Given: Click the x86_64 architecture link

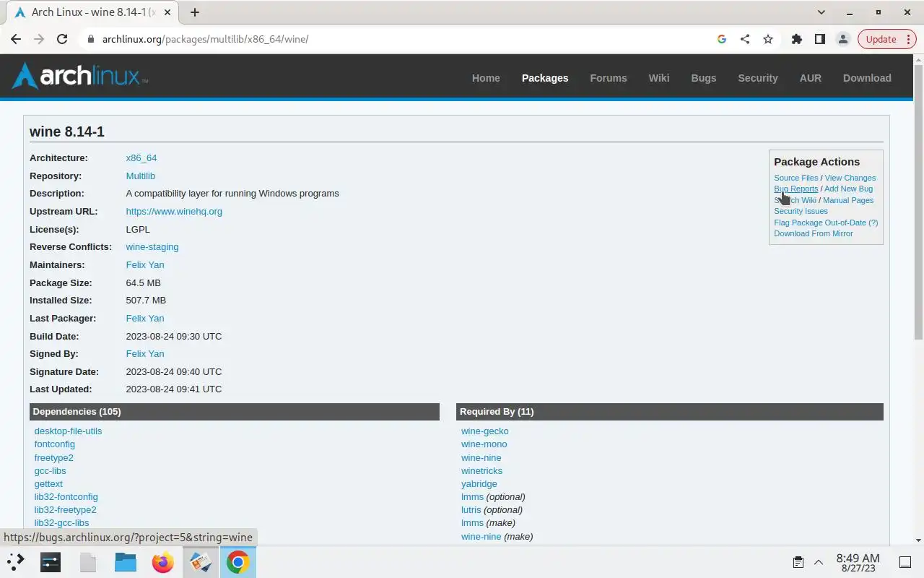Looking at the screenshot, I should (141, 158).
